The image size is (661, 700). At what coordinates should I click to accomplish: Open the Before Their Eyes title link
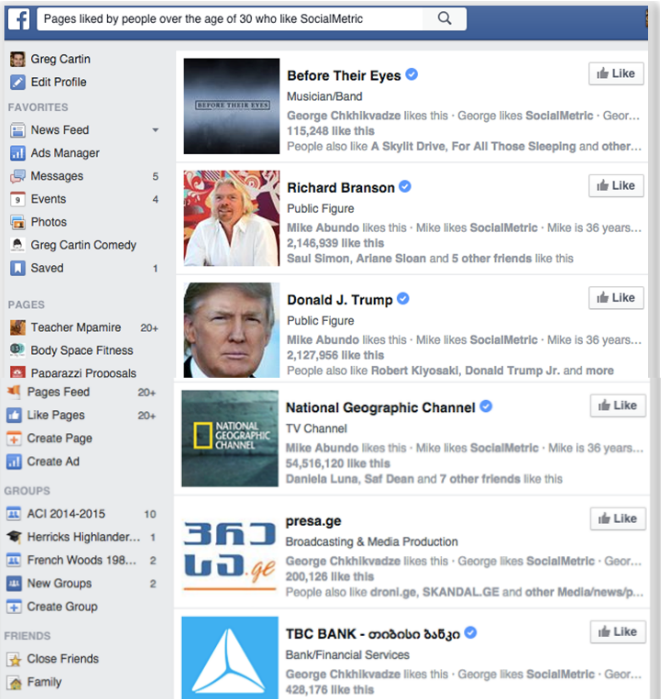[344, 75]
